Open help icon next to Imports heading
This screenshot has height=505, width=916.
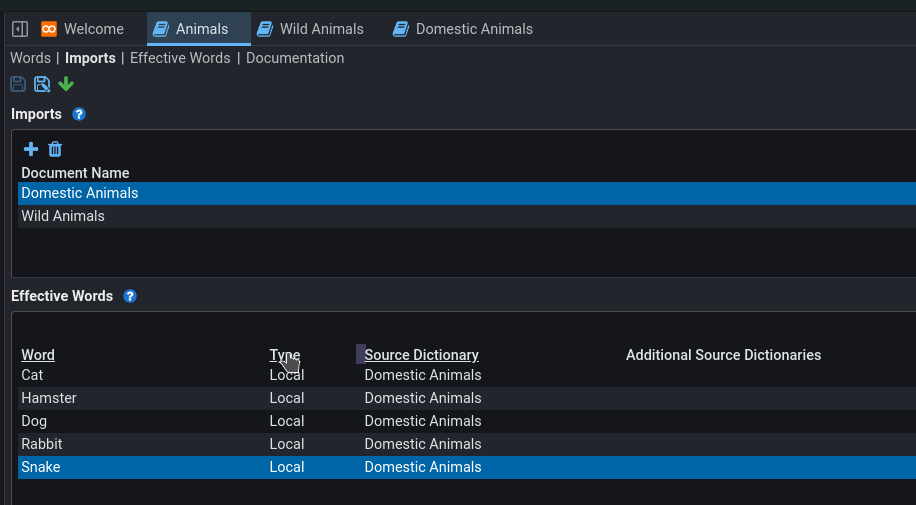point(79,114)
